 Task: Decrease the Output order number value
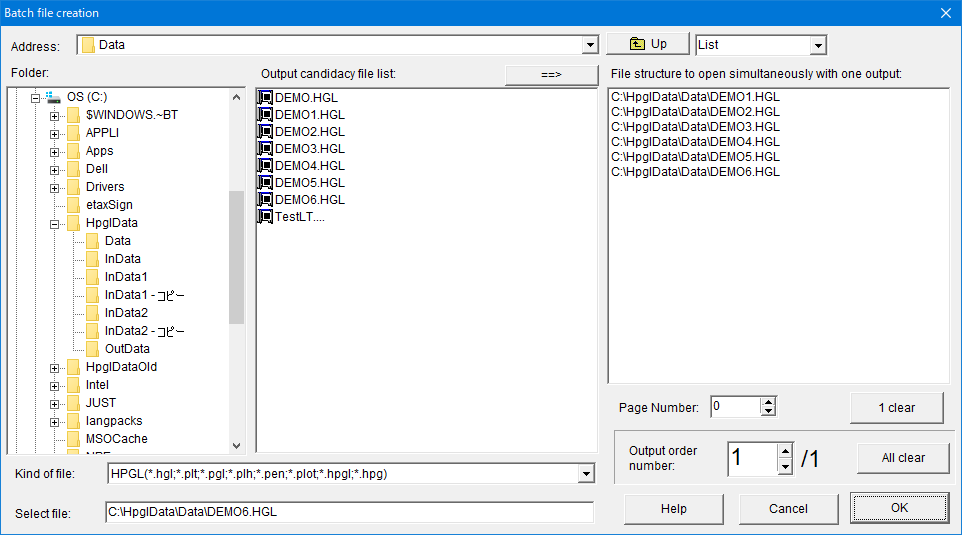pos(785,467)
